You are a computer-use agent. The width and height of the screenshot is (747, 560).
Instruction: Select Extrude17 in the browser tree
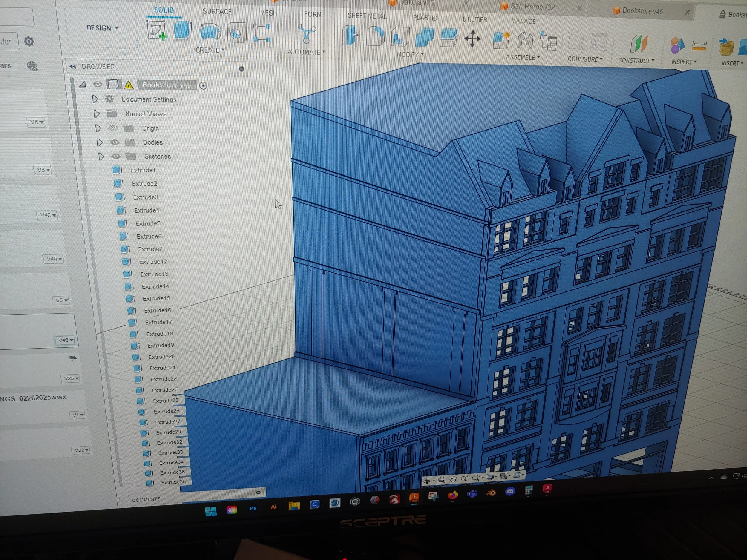tap(158, 322)
